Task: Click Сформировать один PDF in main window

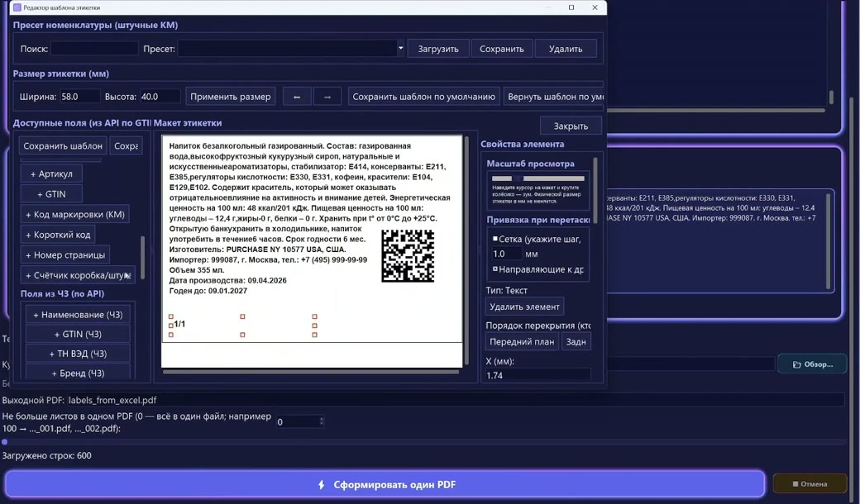Action: tap(385, 484)
